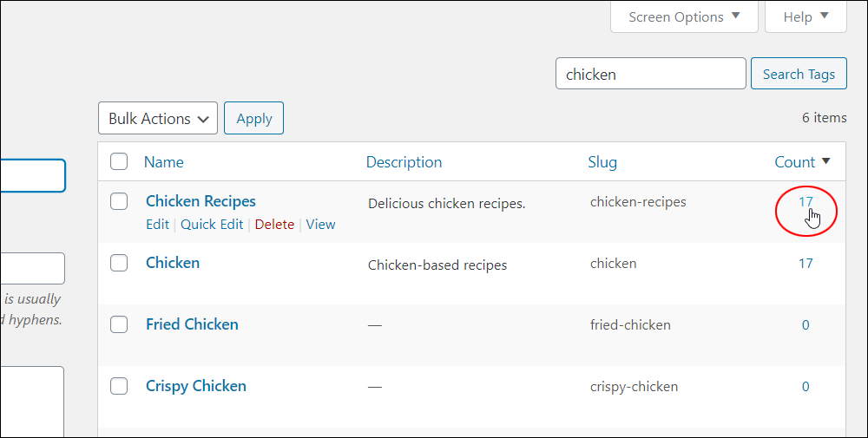The image size is (868, 438).
Task: Sort the table by Slug column
Action: (602, 162)
